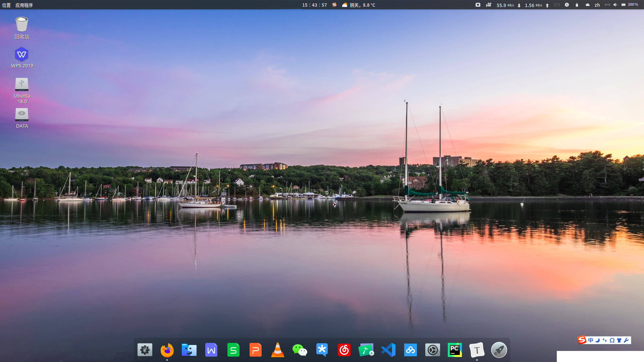Open Sogou settings wrench icon
The image size is (644, 362).
(x=626, y=340)
